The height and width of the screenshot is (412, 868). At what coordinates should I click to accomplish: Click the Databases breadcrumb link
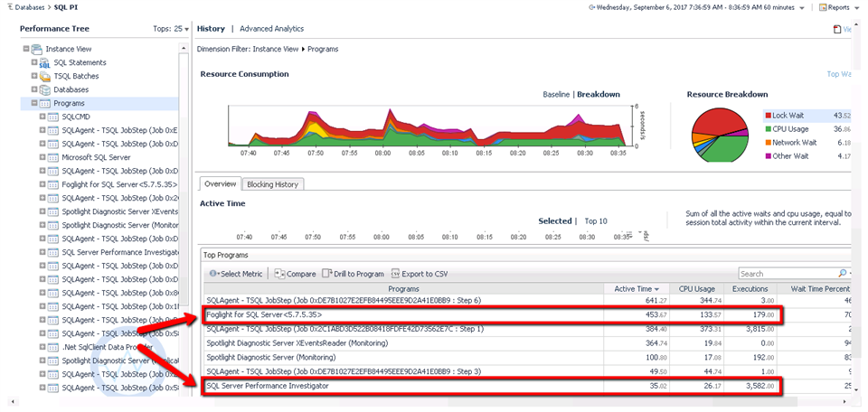(x=29, y=8)
